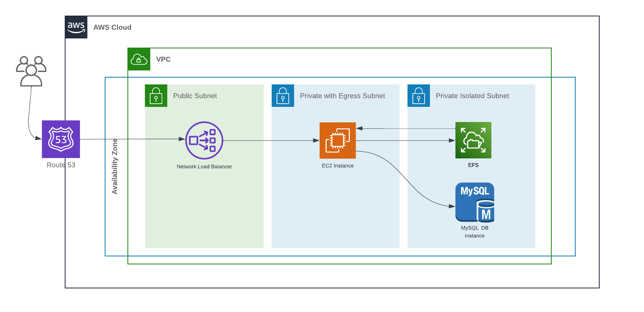Screen dimensions: 644x312
Task: Click the Network Load Balancer caption
Action: pyautogui.click(x=205, y=166)
